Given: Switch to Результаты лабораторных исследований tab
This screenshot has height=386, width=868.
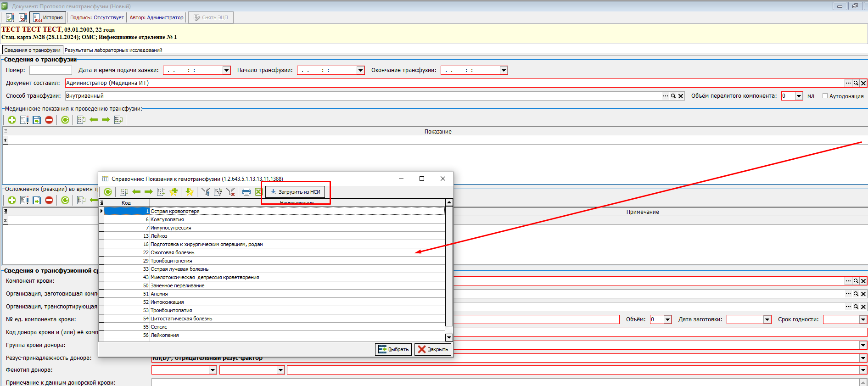Looking at the screenshot, I should [x=113, y=50].
